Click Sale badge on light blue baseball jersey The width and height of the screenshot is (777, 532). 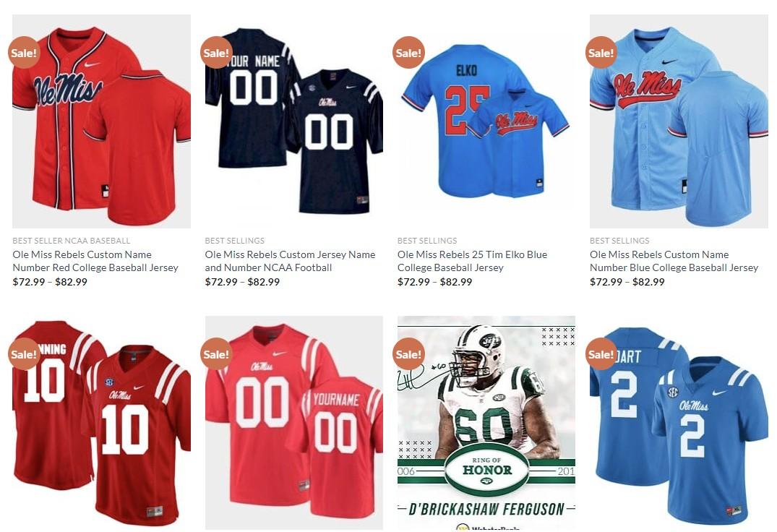[x=601, y=53]
